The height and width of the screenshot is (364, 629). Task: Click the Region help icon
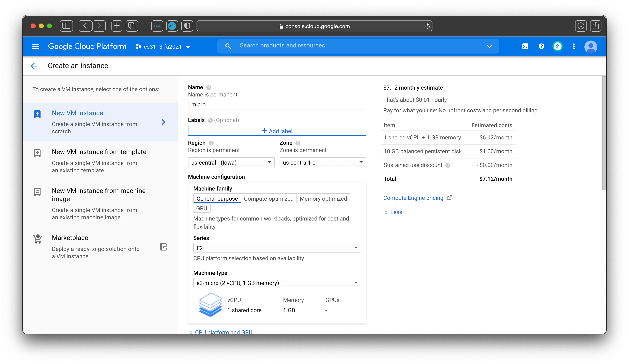(211, 143)
